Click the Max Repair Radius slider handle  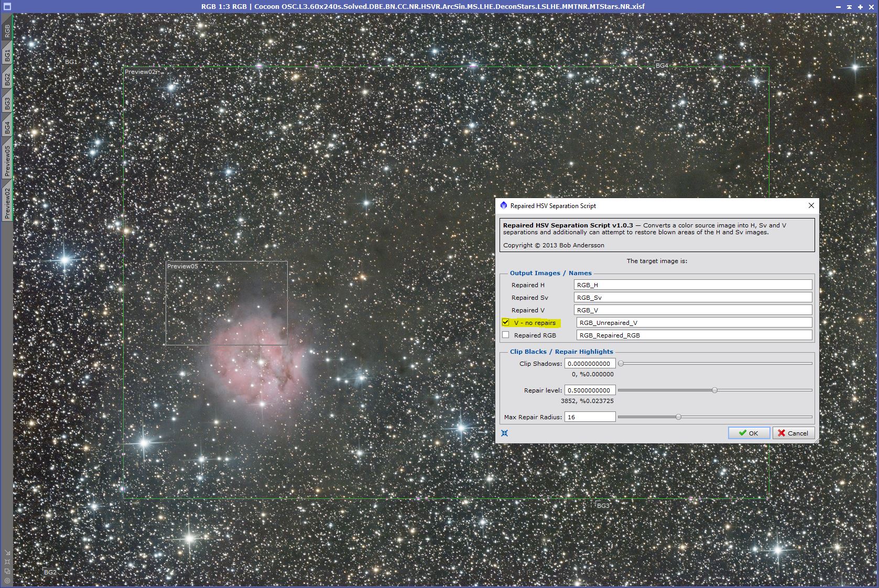[679, 417]
